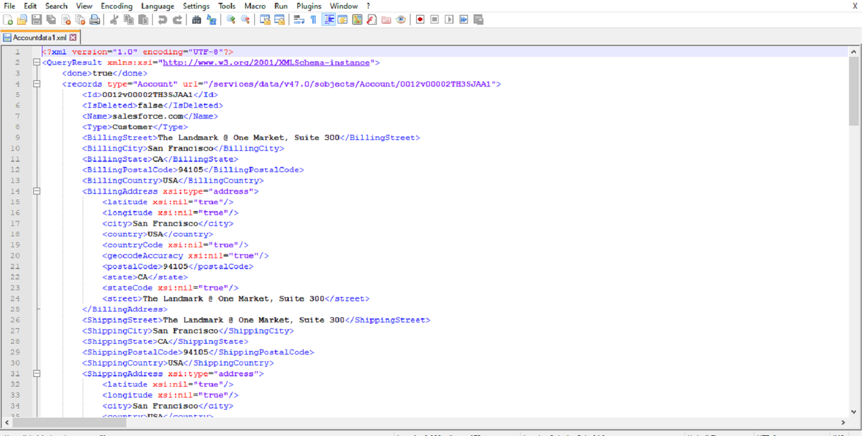Toggle word wrap in toolbar
This screenshot has height=436, width=868.
(299, 20)
